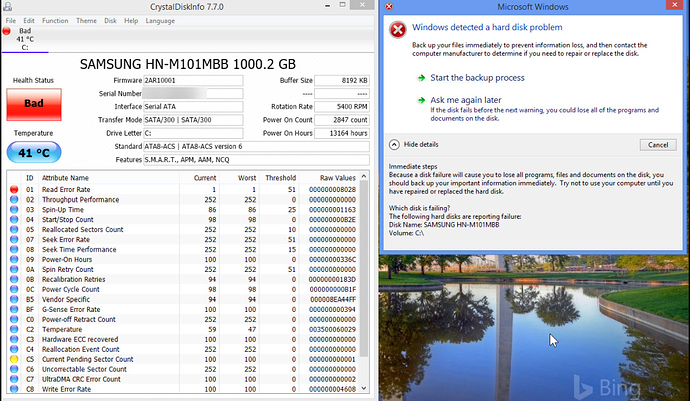Image resolution: width=690 pixels, height=401 pixels.
Task: Open the Language menu
Action: point(160,21)
